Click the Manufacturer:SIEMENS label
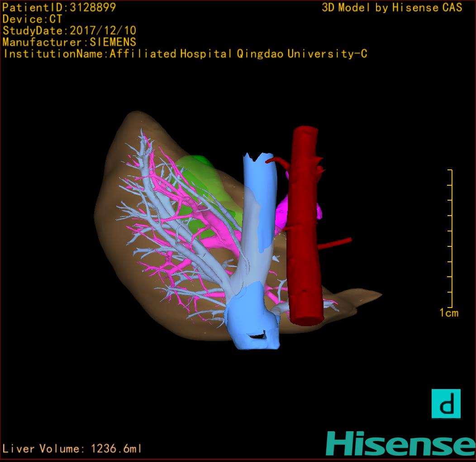Image resolution: width=476 pixels, height=462 pixels. [69, 42]
